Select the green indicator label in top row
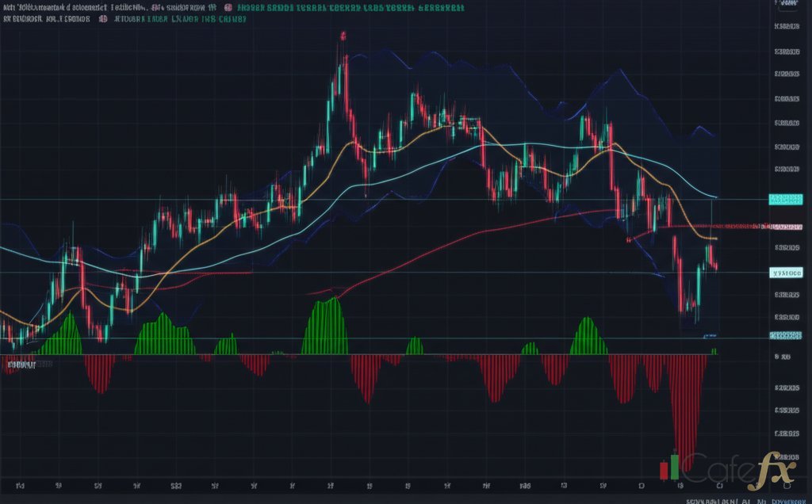812x504 pixels. coord(350,8)
